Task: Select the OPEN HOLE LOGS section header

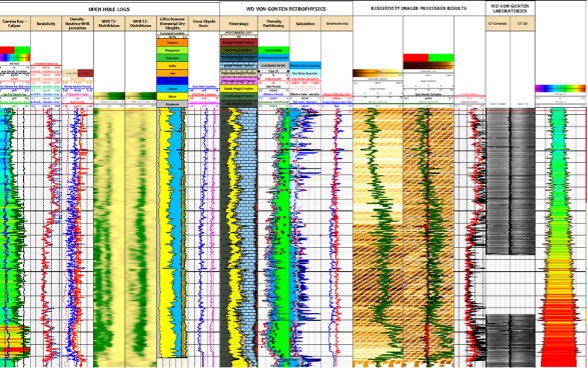Action: point(109,9)
